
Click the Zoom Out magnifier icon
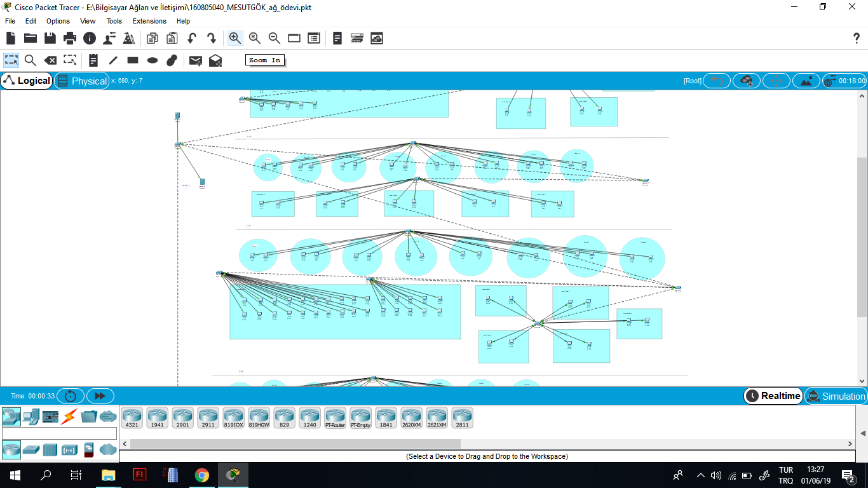pyautogui.click(x=275, y=38)
